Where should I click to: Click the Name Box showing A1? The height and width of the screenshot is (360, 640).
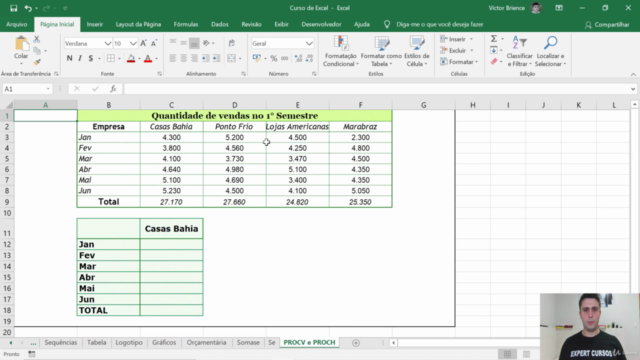tap(27, 89)
